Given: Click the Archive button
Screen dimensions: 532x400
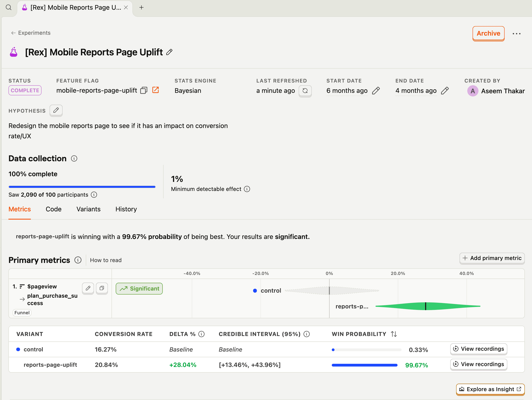Looking at the screenshot, I should pyautogui.click(x=488, y=33).
